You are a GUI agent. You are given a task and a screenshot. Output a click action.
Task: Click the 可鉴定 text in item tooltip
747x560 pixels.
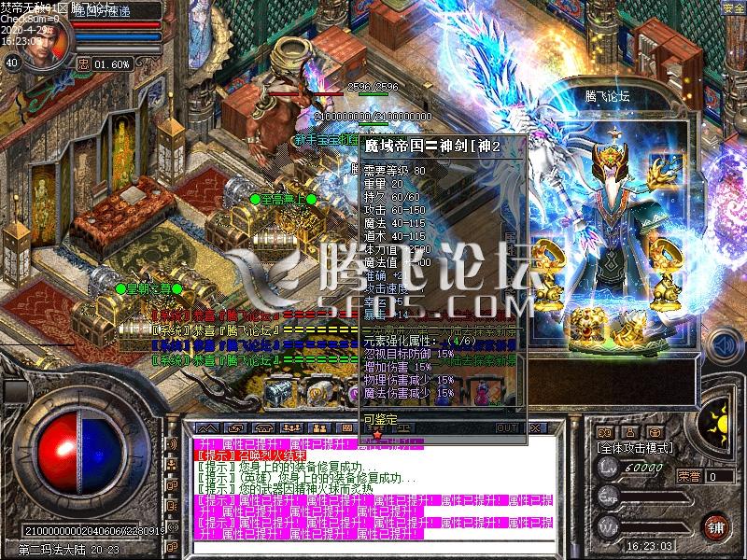click(x=380, y=419)
